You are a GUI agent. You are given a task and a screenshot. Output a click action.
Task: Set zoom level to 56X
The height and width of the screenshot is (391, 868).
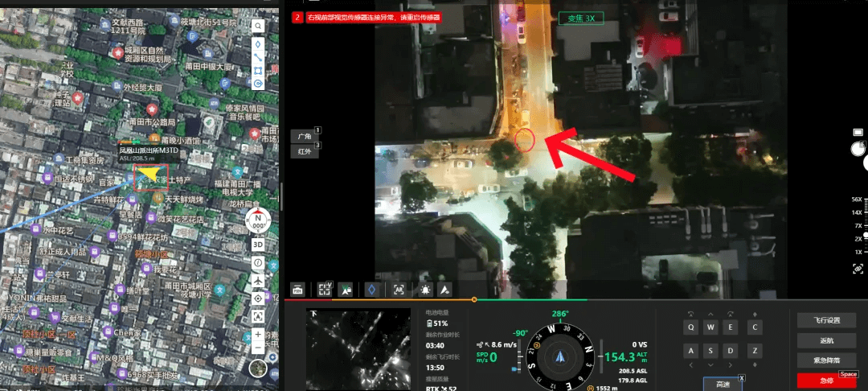(857, 200)
